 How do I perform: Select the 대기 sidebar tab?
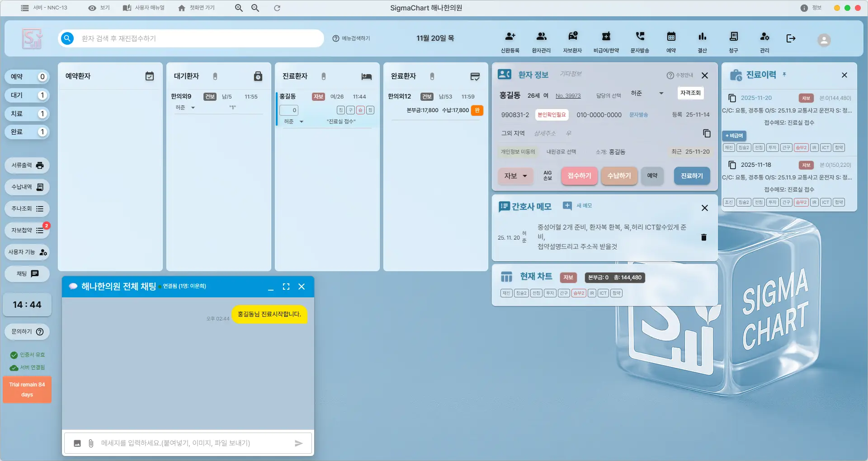(27, 95)
